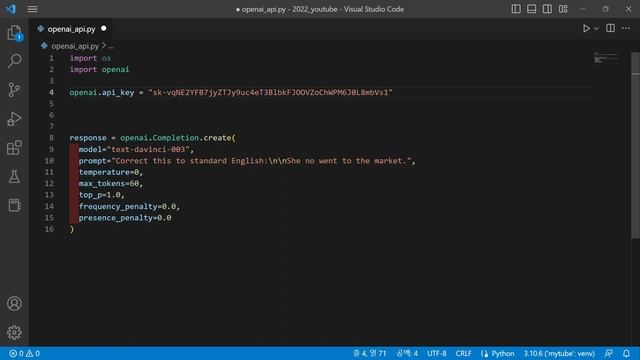Open the notebook panel icon in activity bar
Viewport: 640px width, 360px height.
(x=14, y=205)
